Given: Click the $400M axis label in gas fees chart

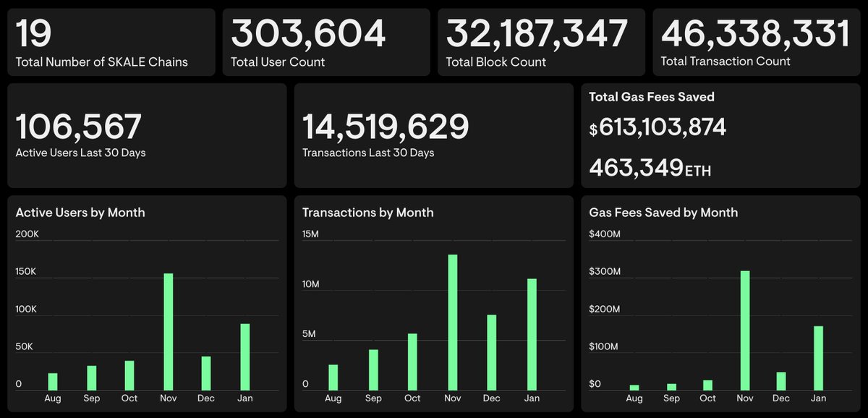Looking at the screenshot, I should [603, 234].
